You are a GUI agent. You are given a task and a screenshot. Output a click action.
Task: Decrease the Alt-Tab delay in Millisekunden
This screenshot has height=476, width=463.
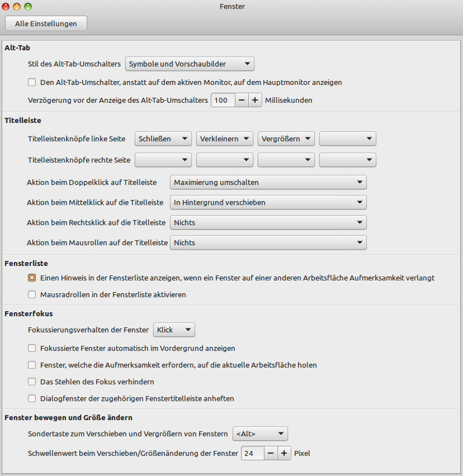click(x=242, y=100)
